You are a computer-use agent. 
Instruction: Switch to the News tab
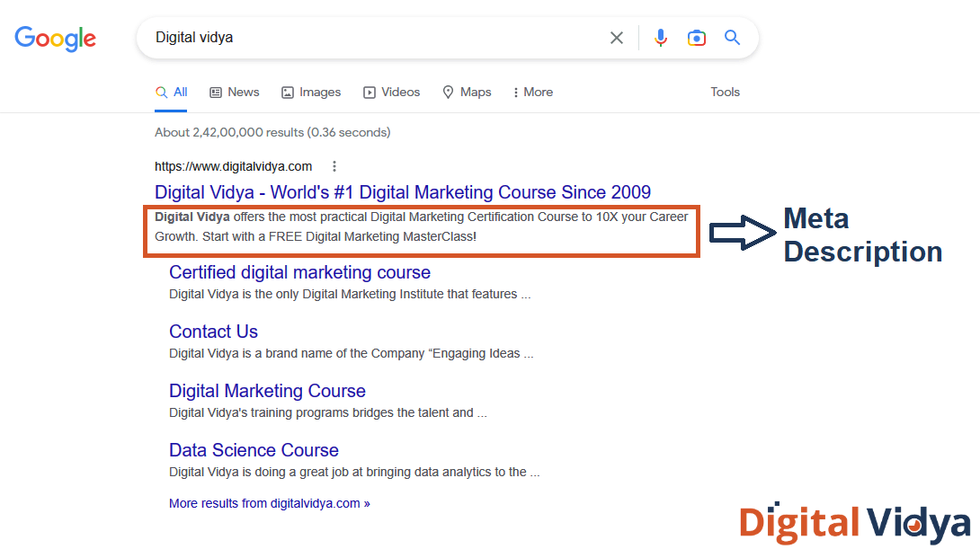coord(235,93)
